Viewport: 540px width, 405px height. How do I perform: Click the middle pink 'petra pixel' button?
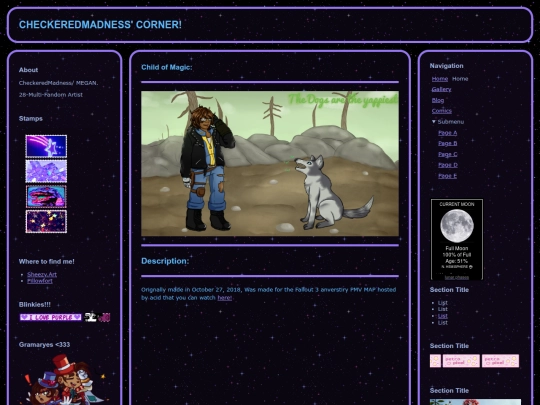[x=461, y=361]
